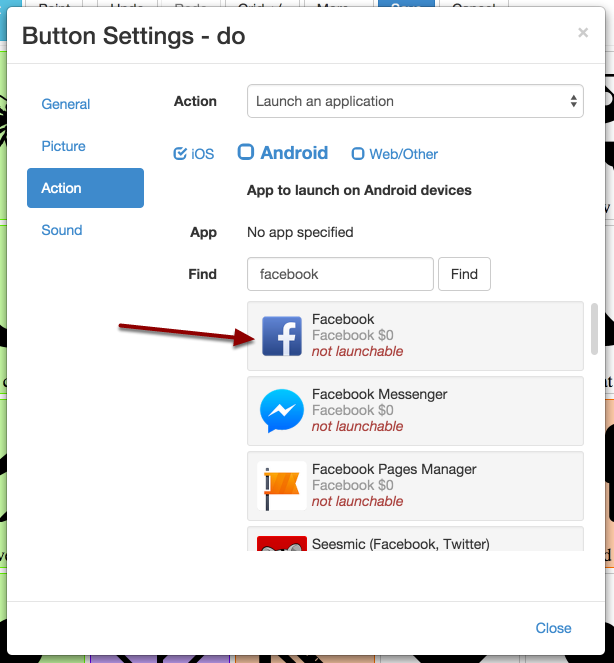Click the 'Seesmic (Facebook, Twitter)' result title
This screenshot has height=663, width=614.
click(400, 544)
